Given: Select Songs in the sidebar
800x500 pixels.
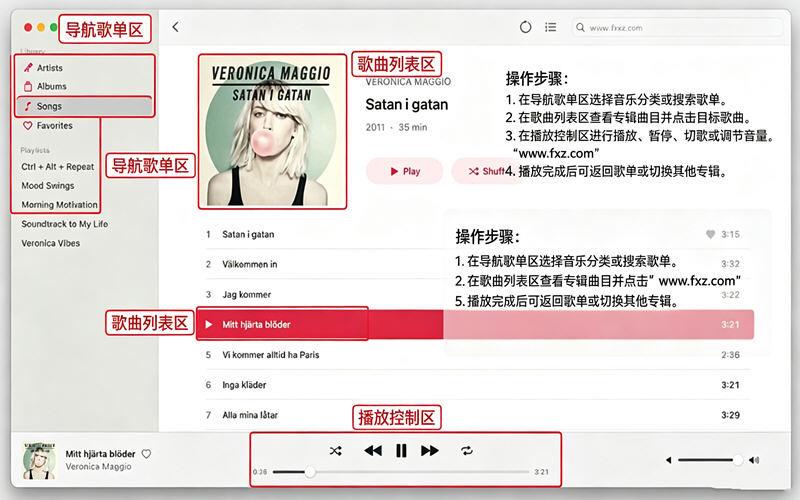Looking at the screenshot, I should click(x=85, y=106).
